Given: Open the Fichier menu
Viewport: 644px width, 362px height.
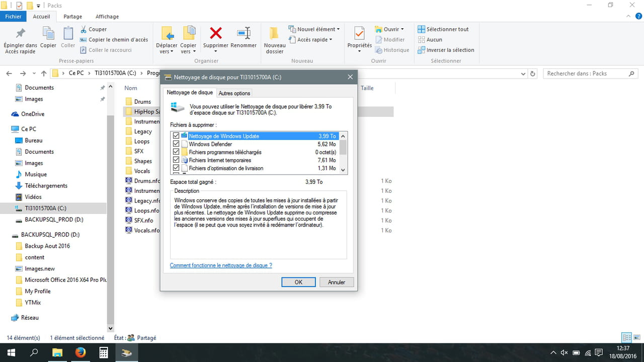Looking at the screenshot, I should (14, 17).
